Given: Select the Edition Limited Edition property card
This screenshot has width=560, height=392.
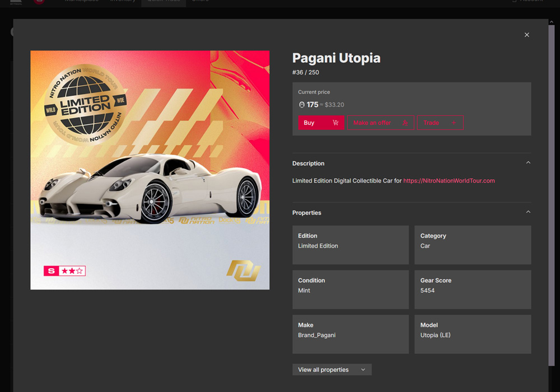Looking at the screenshot, I should tap(351, 245).
